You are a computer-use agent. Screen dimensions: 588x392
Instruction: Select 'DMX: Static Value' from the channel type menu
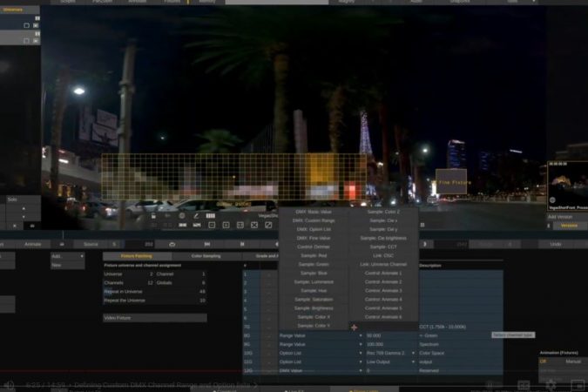314,212
